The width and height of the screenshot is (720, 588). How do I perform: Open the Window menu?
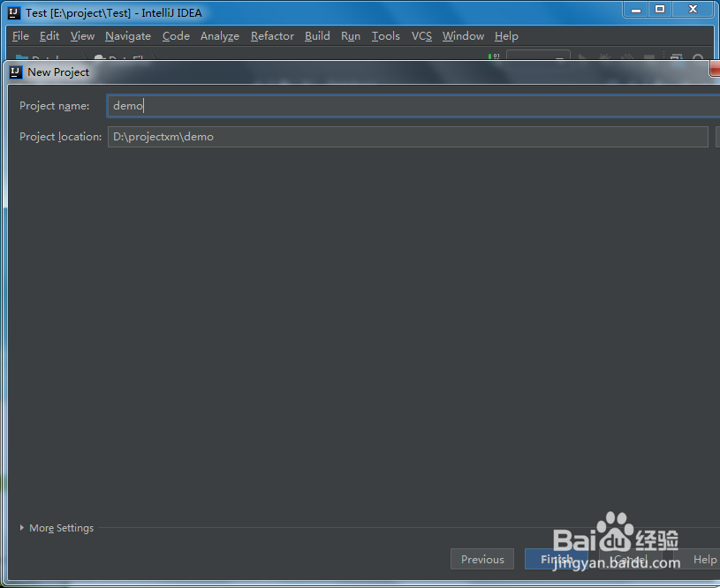[463, 36]
